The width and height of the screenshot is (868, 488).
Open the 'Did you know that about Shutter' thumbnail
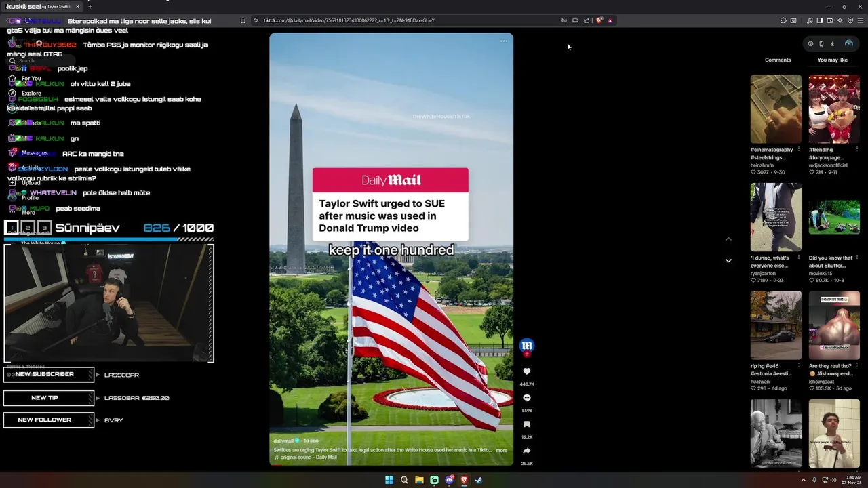click(834, 218)
